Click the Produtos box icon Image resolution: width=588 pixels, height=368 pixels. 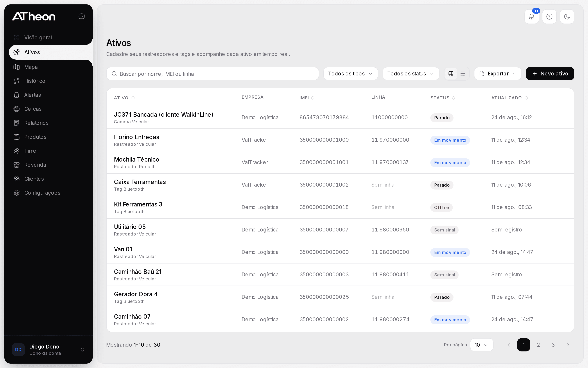pyautogui.click(x=17, y=137)
